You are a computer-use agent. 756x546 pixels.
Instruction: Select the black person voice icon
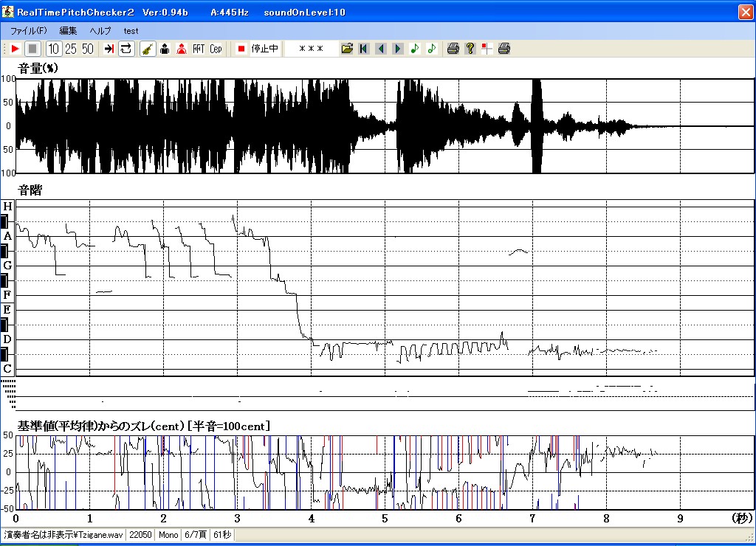165,49
